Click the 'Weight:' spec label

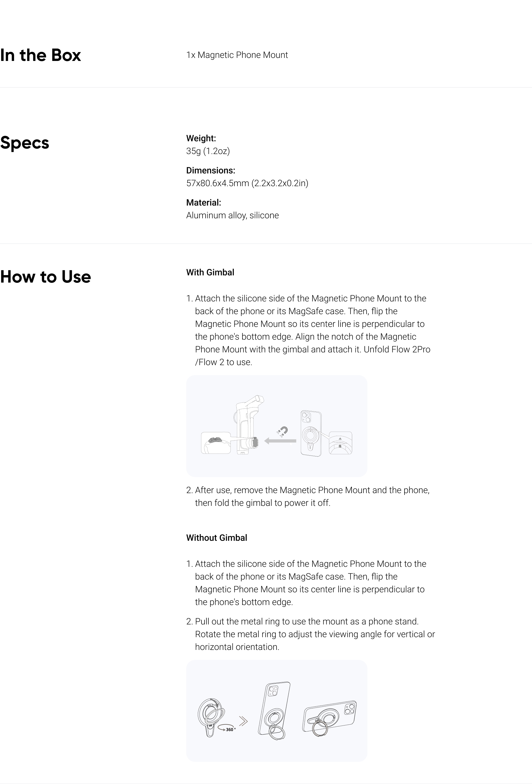tap(201, 138)
